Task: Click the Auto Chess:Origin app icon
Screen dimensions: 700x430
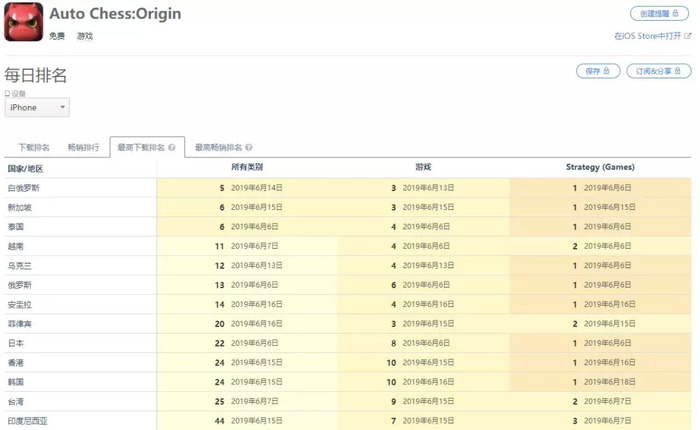Action: (x=24, y=21)
